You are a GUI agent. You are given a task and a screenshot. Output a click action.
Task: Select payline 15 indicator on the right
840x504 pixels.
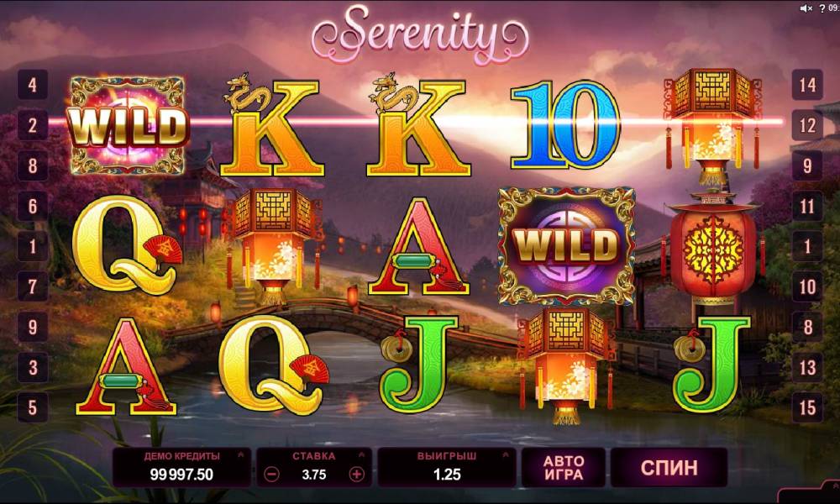point(807,407)
